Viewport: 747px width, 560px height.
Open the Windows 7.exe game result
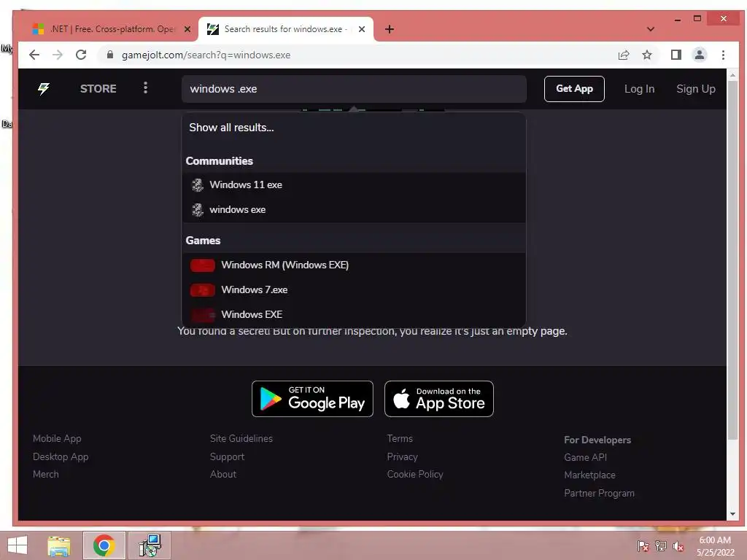354,289
